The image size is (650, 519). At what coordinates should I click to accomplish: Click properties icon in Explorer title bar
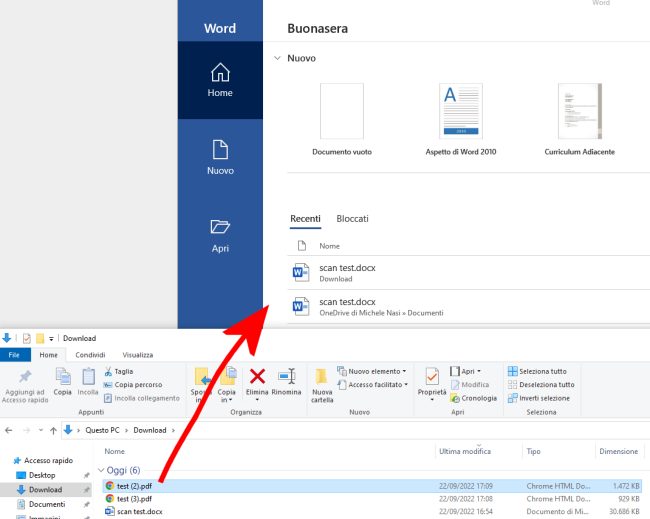click(27, 339)
